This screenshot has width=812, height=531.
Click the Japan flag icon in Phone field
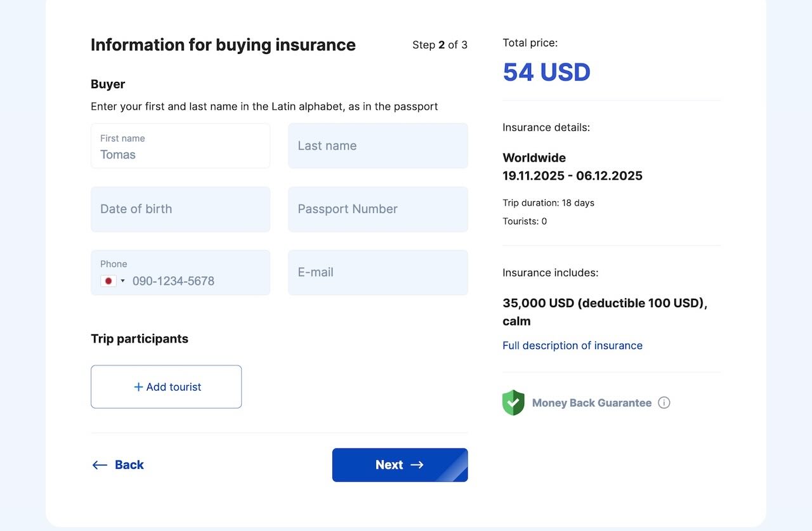(x=108, y=281)
